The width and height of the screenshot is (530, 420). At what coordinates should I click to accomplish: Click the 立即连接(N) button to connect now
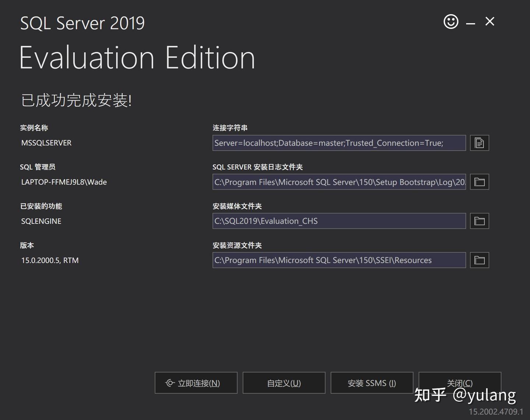click(196, 383)
